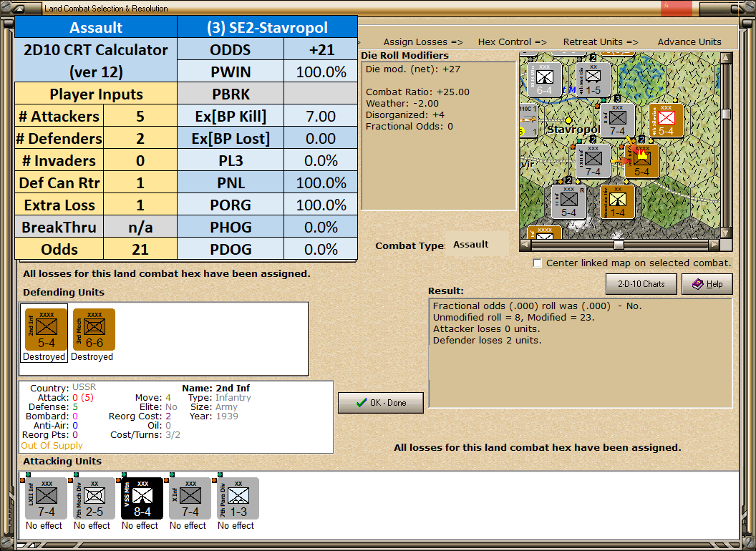Click the BreakThru n/a cell
This screenshot has height=551, width=756.
140,227
